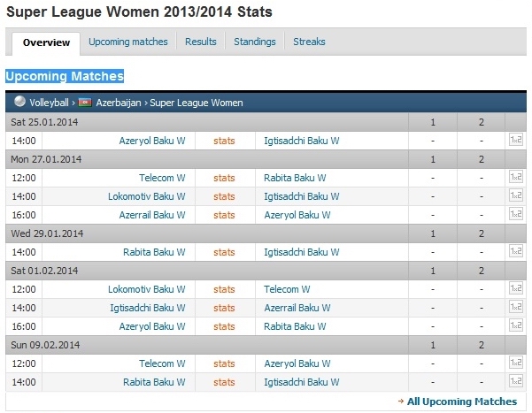Switch to the Upcoming matches tab

(x=128, y=42)
